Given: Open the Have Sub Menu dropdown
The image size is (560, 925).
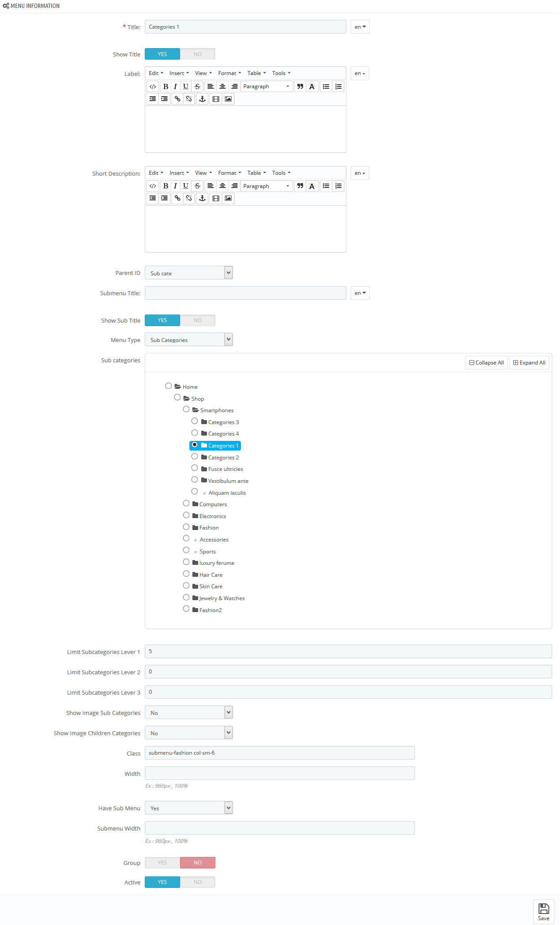Looking at the screenshot, I should click(188, 808).
